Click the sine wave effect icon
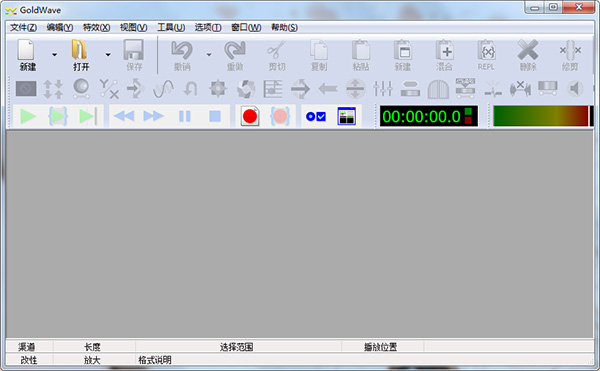The height and width of the screenshot is (371, 600). [163, 89]
